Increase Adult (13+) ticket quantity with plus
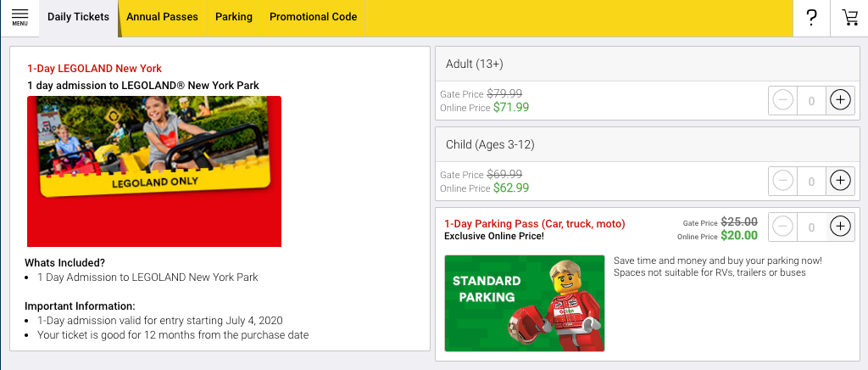Image resolution: width=868 pixels, height=370 pixels. click(x=839, y=100)
